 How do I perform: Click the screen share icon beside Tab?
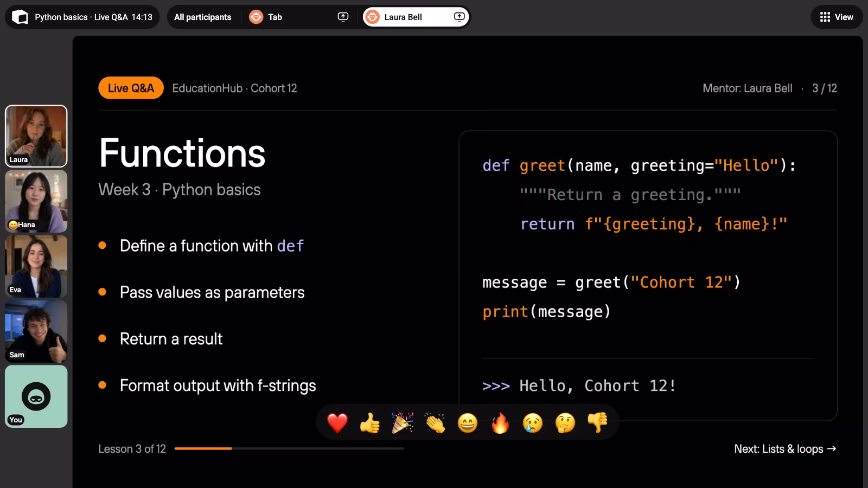pyautogui.click(x=343, y=17)
